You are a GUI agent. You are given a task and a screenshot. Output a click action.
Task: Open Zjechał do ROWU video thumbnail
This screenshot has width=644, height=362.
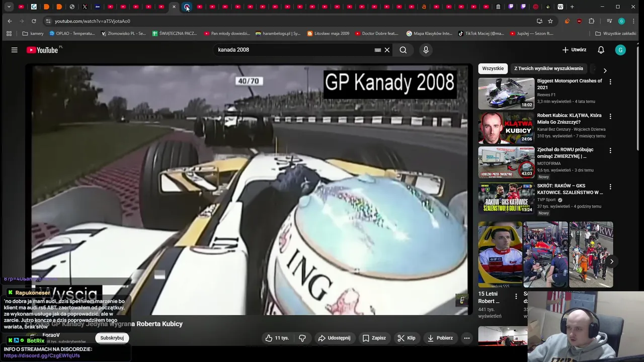click(506, 162)
